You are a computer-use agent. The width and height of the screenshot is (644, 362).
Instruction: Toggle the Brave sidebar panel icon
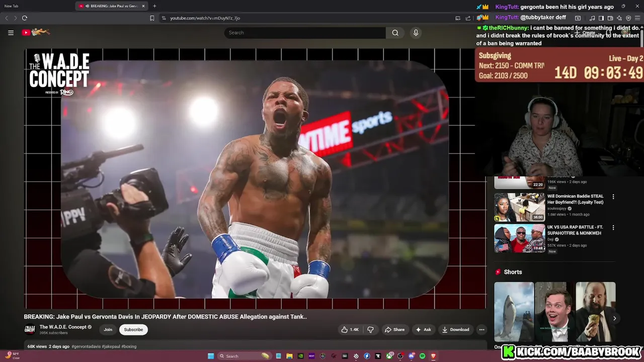pos(601,18)
